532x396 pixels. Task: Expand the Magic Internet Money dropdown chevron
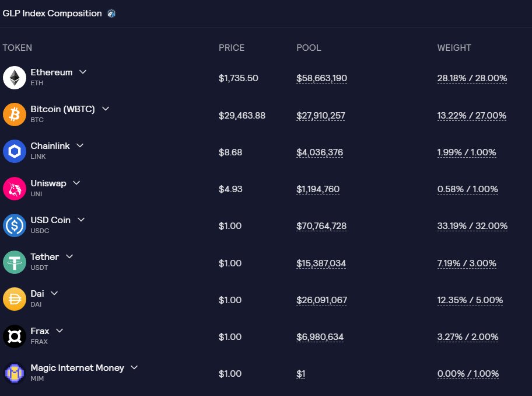point(134,367)
